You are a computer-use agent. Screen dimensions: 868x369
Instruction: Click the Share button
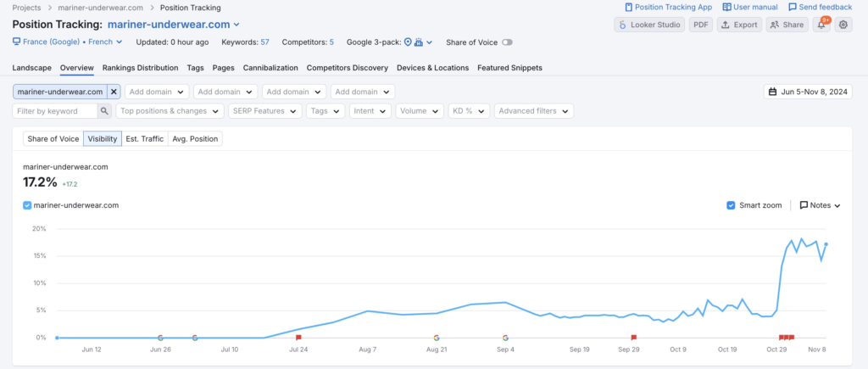click(x=787, y=25)
